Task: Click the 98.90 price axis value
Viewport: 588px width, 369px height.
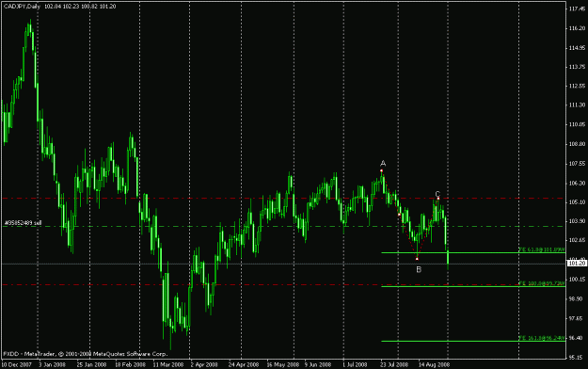Action: click(576, 298)
